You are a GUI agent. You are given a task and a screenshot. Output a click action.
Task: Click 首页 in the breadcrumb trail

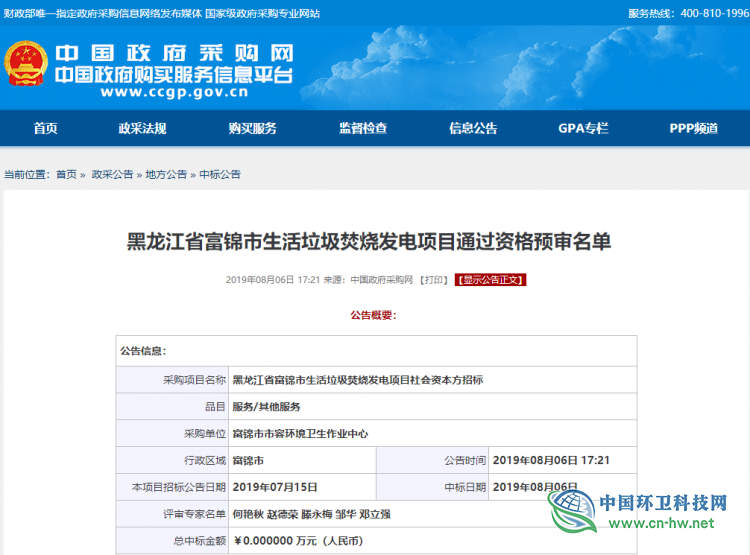tap(66, 174)
